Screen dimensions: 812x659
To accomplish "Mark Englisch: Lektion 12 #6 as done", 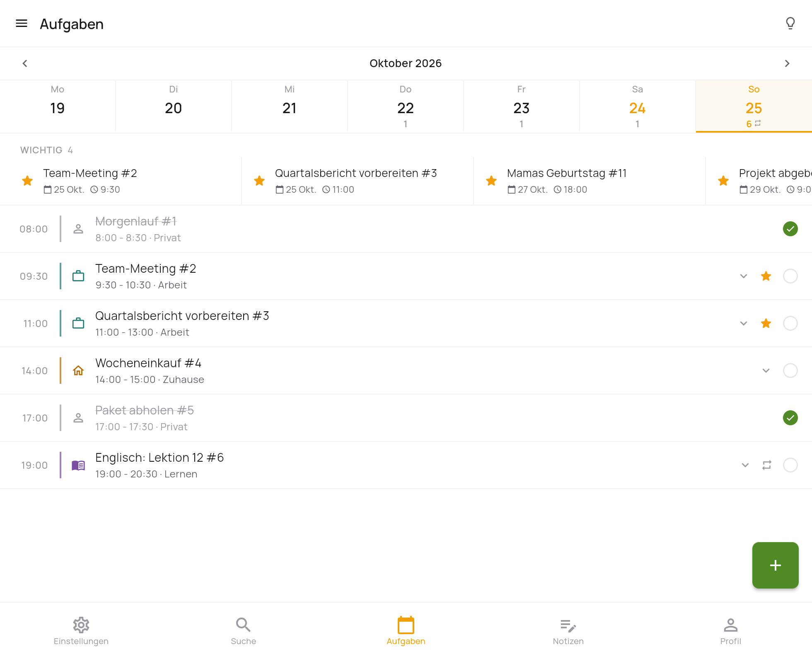I will click(x=790, y=465).
